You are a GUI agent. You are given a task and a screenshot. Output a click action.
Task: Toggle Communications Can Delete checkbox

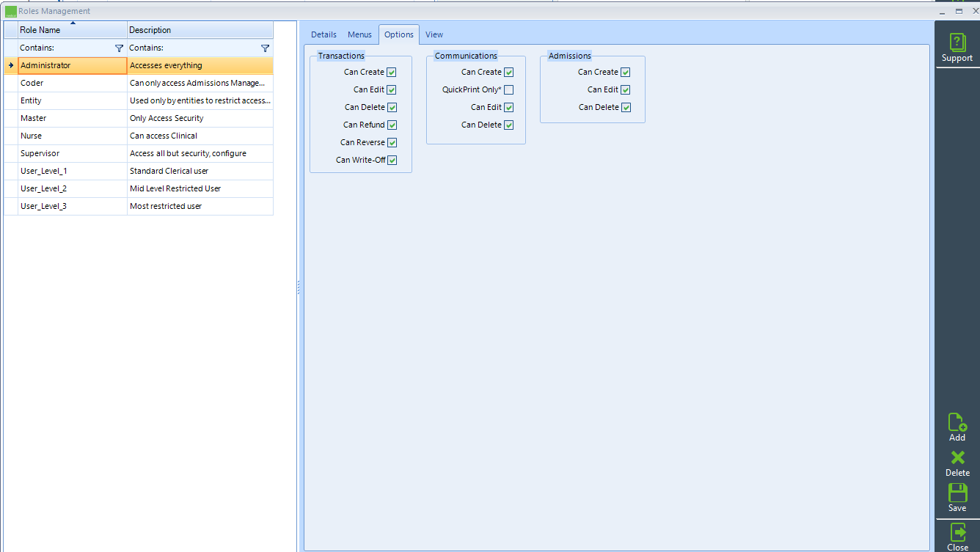(509, 125)
